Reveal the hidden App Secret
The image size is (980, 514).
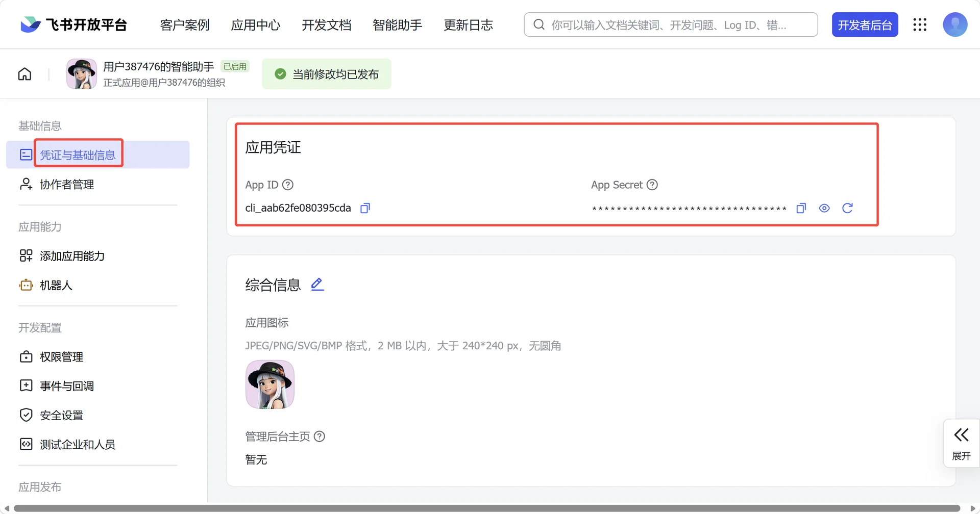tap(824, 208)
